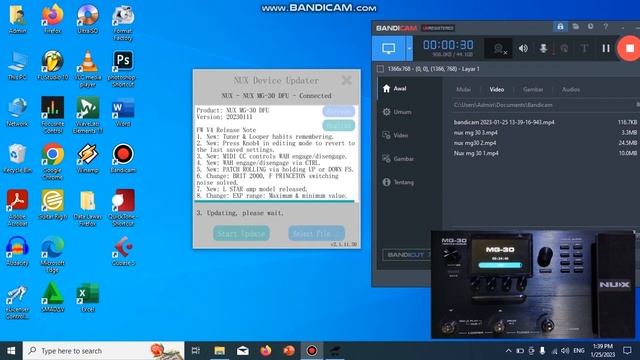Open Wavelab Elements desktop icon
This screenshot has height=360, width=640.
[x=88, y=116]
